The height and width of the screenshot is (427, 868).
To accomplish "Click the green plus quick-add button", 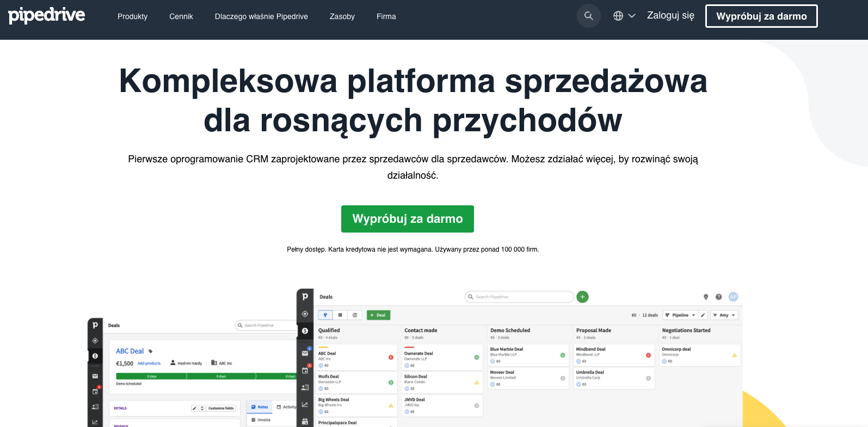I will tap(582, 297).
